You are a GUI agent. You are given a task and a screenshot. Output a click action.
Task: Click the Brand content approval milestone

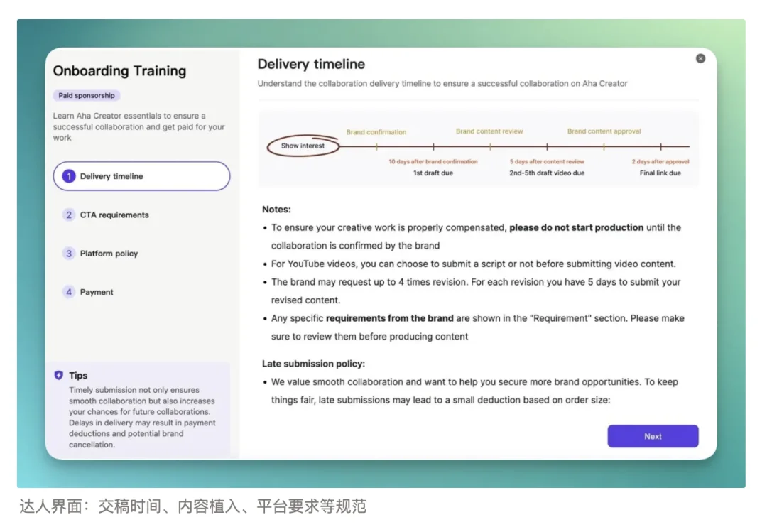pos(604,131)
